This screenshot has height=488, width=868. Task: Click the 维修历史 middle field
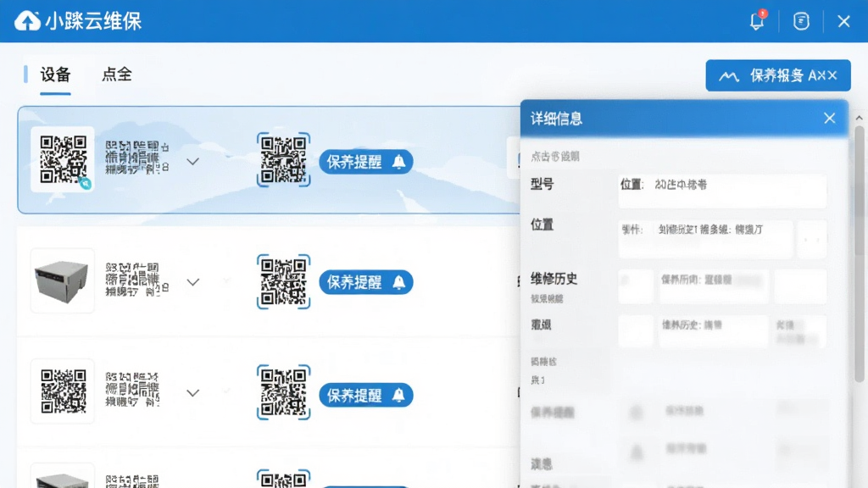click(x=714, y=286)
